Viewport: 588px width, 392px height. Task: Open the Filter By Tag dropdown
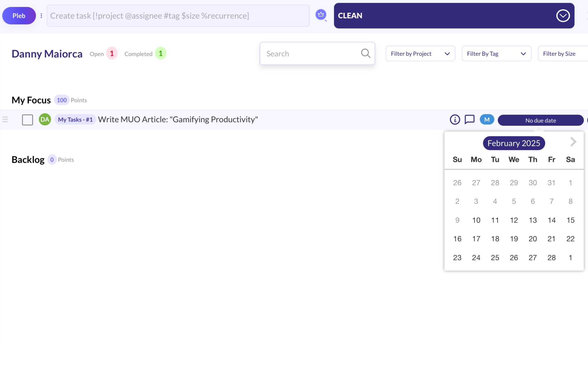tap(496, 53)
